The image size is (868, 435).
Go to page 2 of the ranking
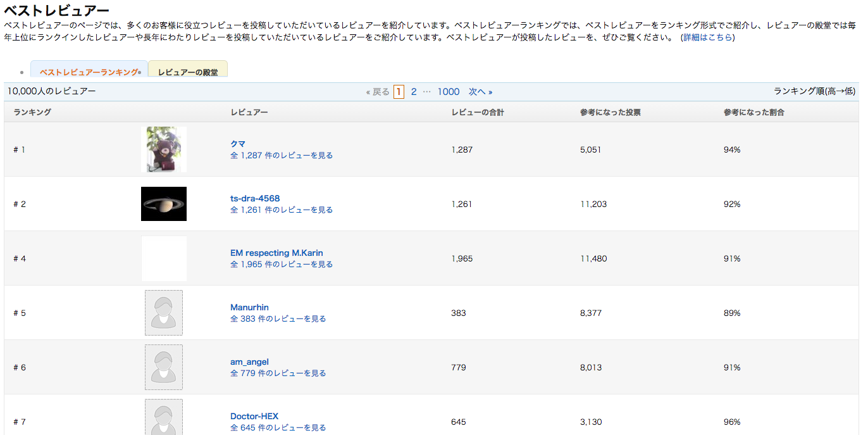point(414,92)
